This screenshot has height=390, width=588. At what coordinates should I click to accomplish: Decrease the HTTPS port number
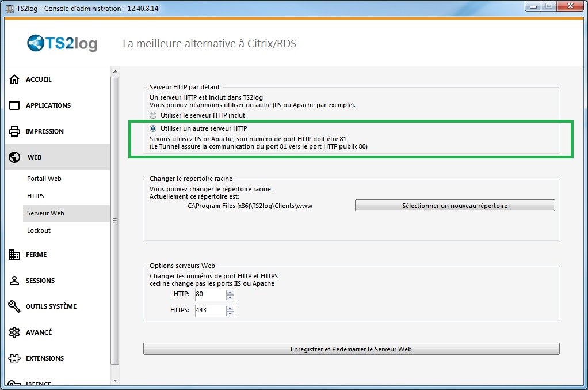[x=230, y=313]
